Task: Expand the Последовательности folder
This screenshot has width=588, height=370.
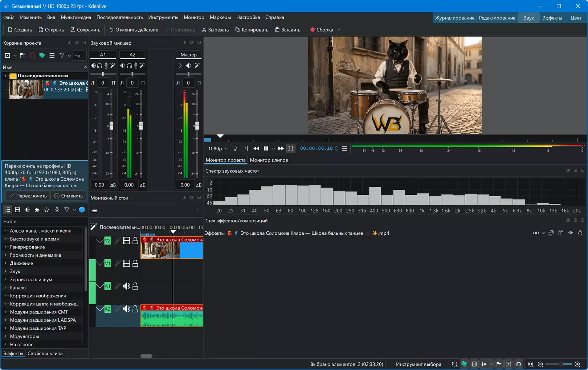Action: (5, 76)
